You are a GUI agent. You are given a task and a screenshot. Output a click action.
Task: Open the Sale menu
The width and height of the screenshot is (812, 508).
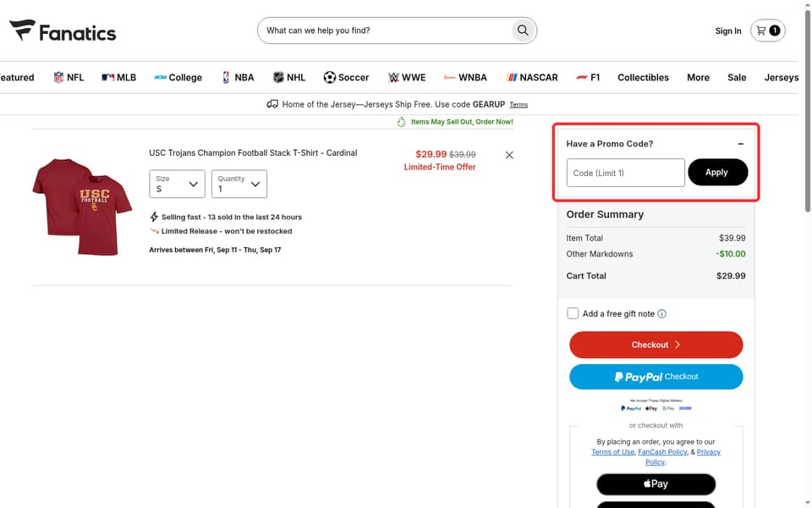[x=737, y=77]
